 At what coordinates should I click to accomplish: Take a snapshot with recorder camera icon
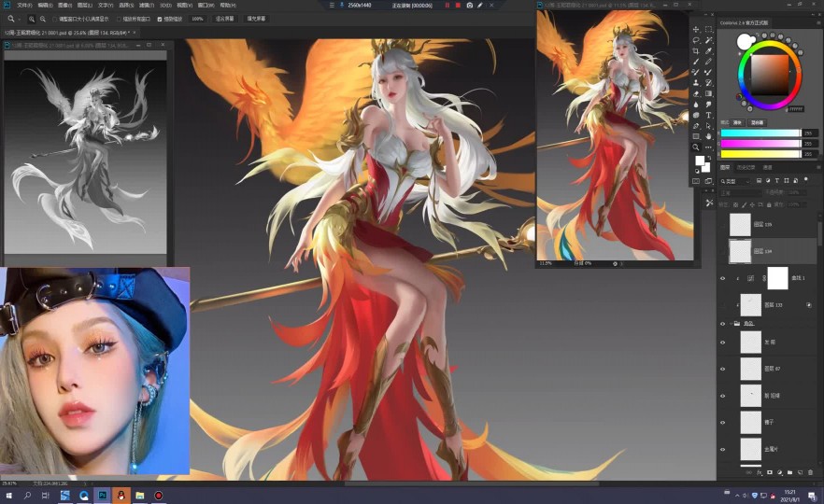469,6
